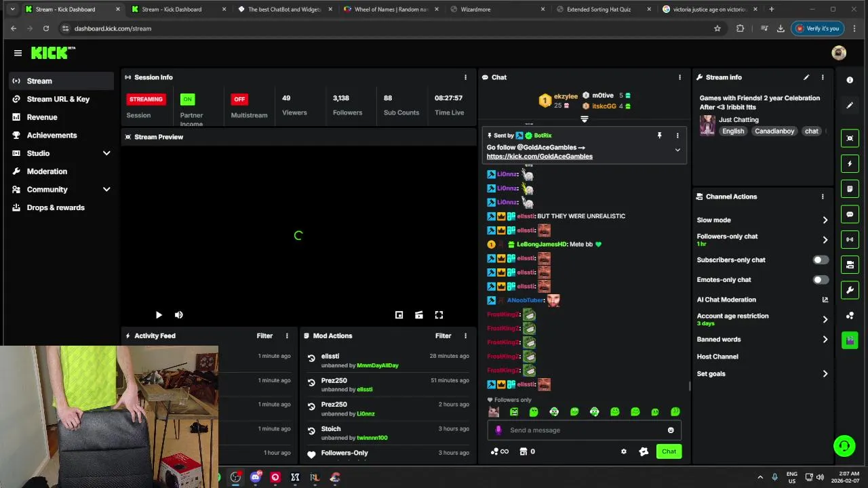Open the Activity Feed Filter
The image size is (868, 488).
[264, 335]
